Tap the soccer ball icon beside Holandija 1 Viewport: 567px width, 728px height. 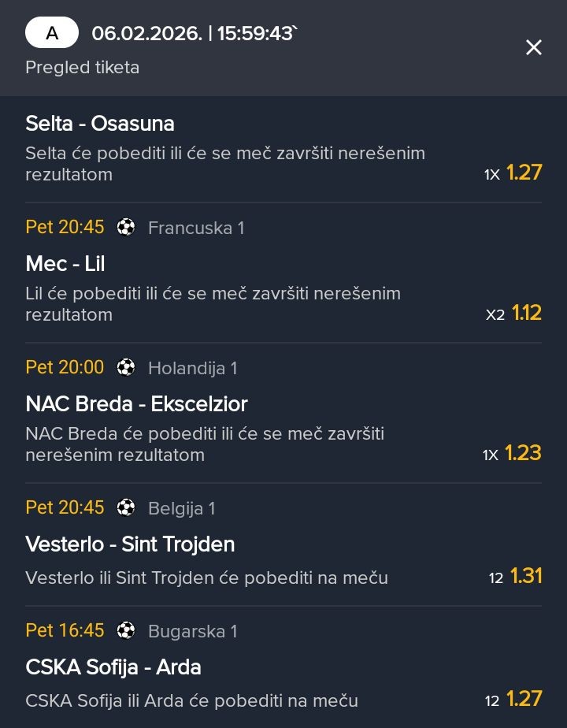[126, 368]
